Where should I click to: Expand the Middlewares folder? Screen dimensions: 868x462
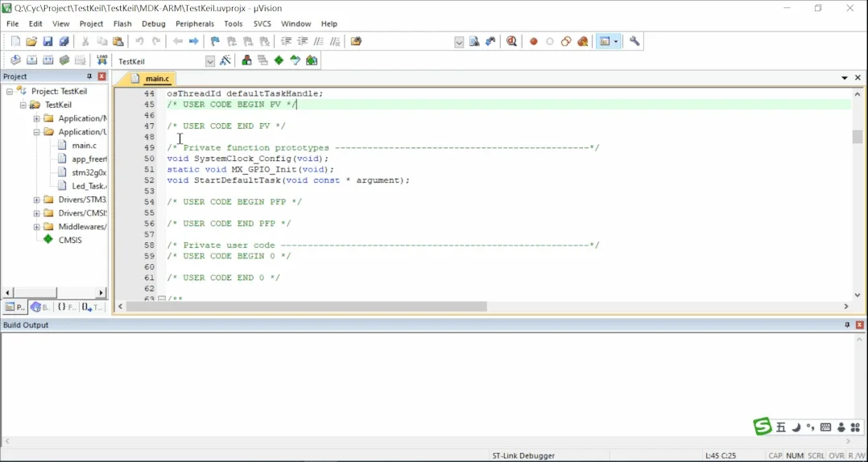pos(36,227)
